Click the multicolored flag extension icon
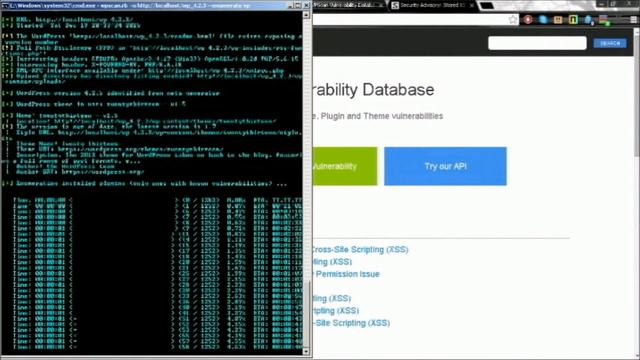This screenshot has height=360, width=640. point(604,20)
